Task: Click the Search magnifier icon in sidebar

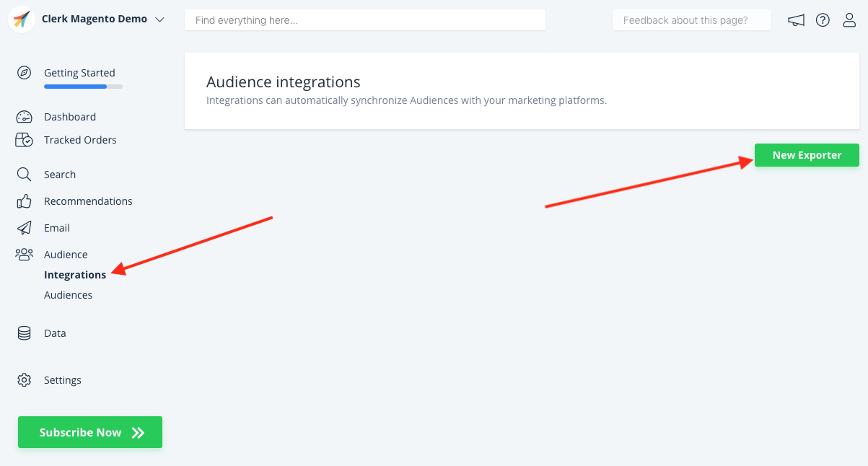Action: click(25, 175)
